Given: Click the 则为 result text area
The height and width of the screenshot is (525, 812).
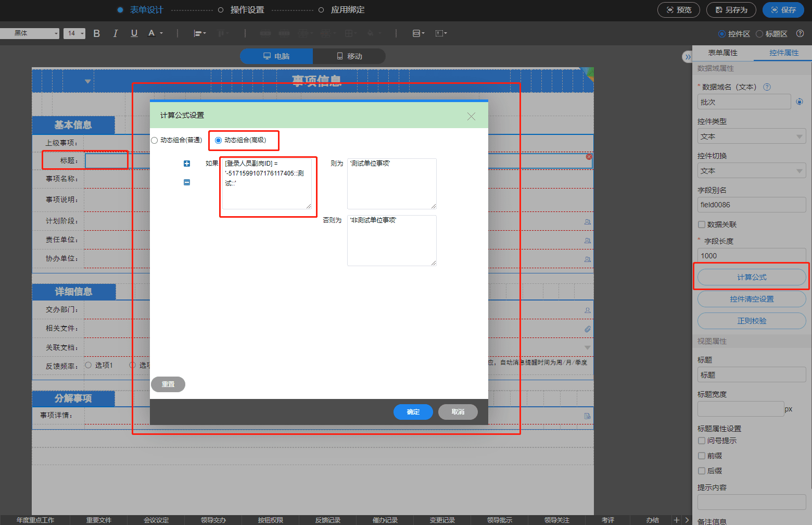Looking at the screenshot, I should (x=392, y=184).
